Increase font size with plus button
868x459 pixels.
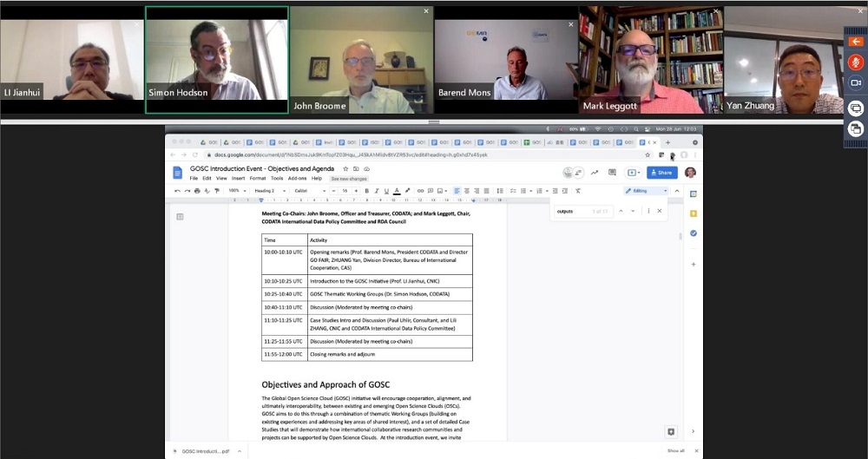point(356,191)
